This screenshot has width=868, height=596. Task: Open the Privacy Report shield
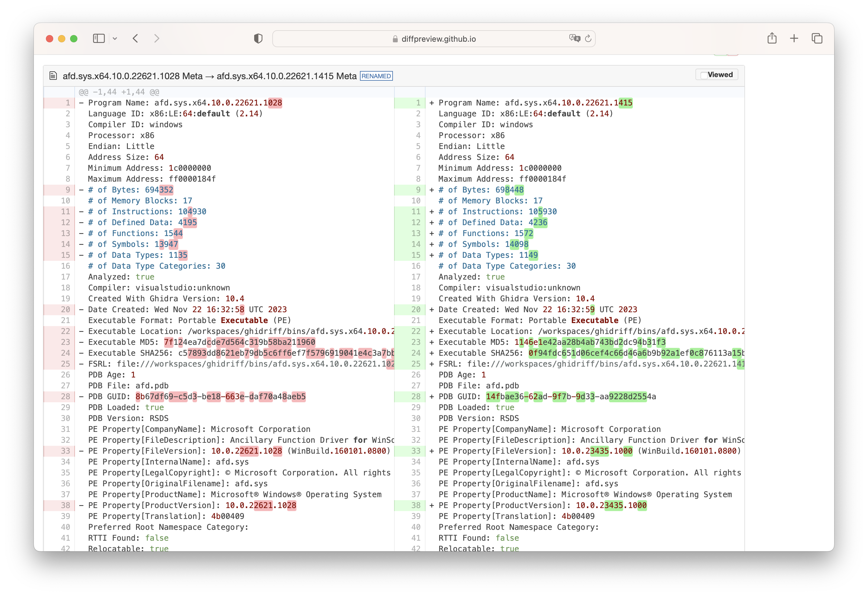point(258,38)
